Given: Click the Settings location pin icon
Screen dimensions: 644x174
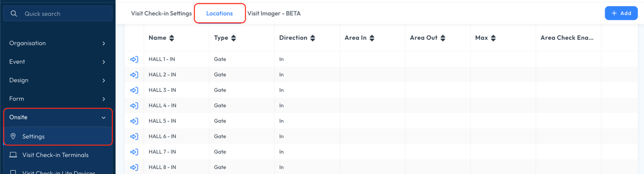Looking at the screenshot, I should [14, 136].
